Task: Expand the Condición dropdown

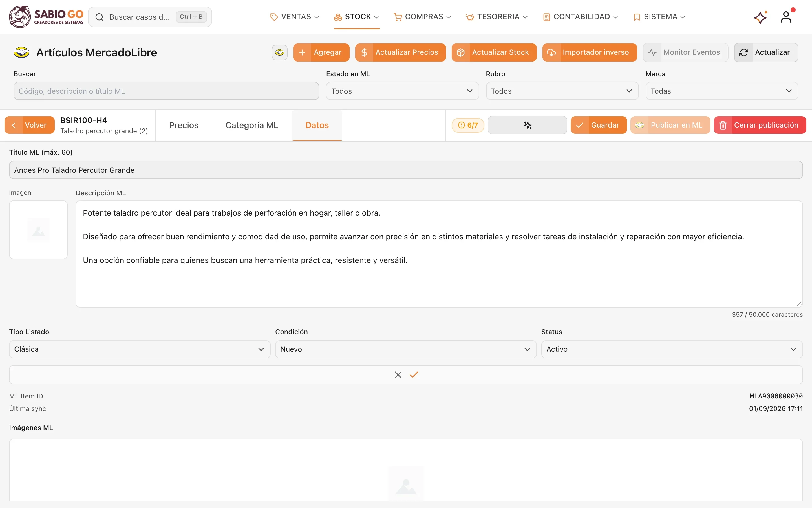Action: click(x=406, y=349)
